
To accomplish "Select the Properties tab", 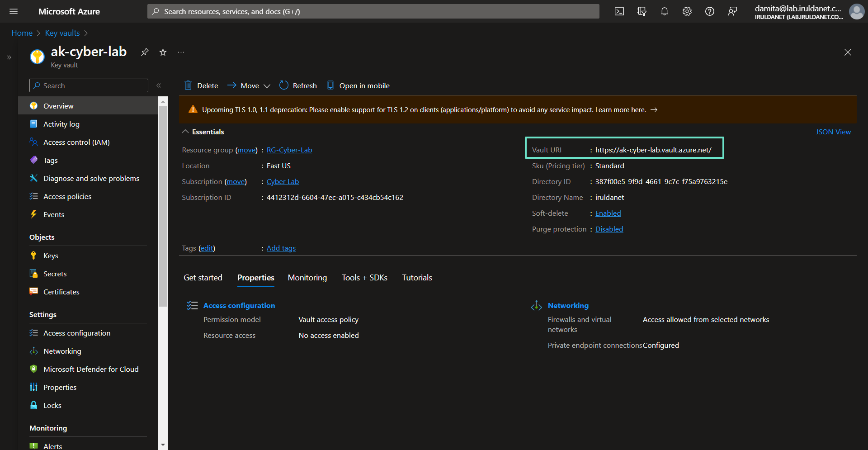I will pyautogui.click(x=256, y=278).
